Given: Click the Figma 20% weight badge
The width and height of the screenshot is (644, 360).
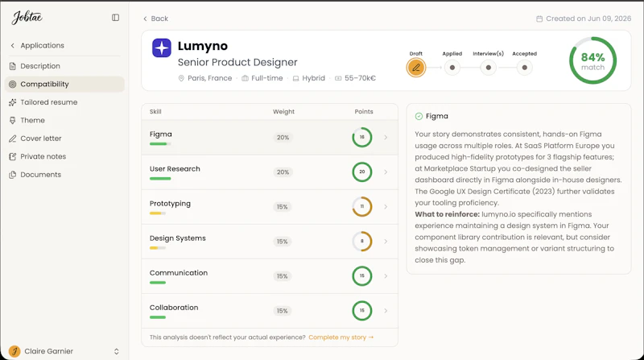Looking at the screenshot, I should click(x=283, y=138).
